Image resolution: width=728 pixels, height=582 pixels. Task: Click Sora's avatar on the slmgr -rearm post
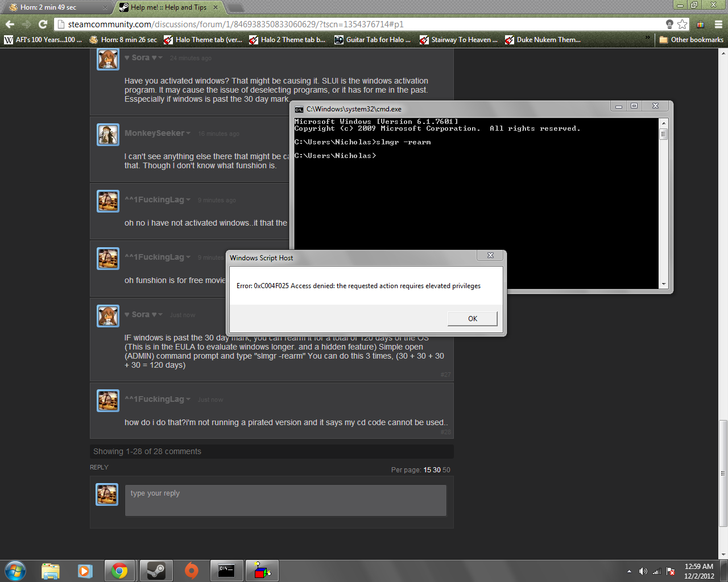click(x=108, y=316)
